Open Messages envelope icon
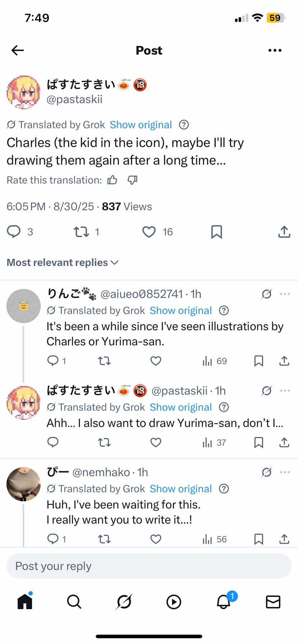This screenshot has width=298, height=644. click(273, 602)
